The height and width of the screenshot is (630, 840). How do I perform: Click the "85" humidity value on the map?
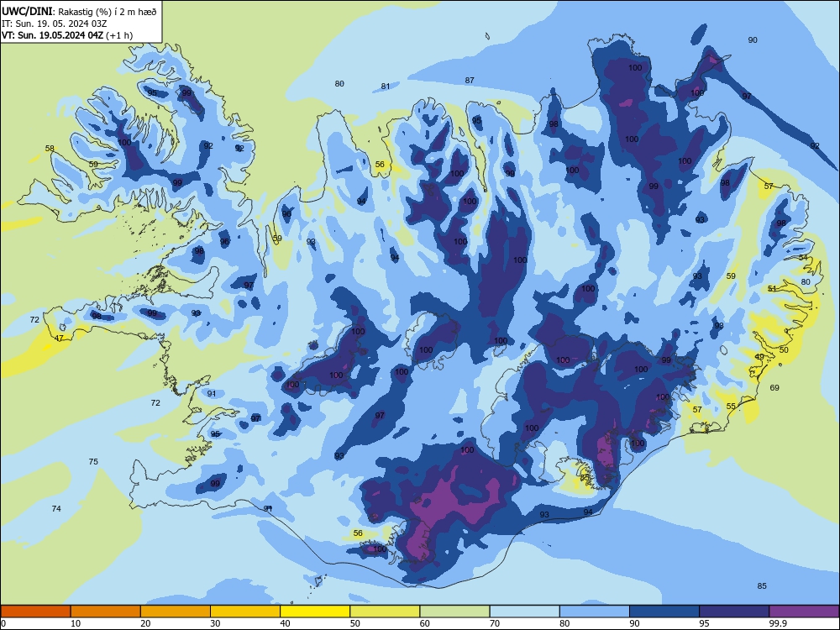tap(762, 586)
